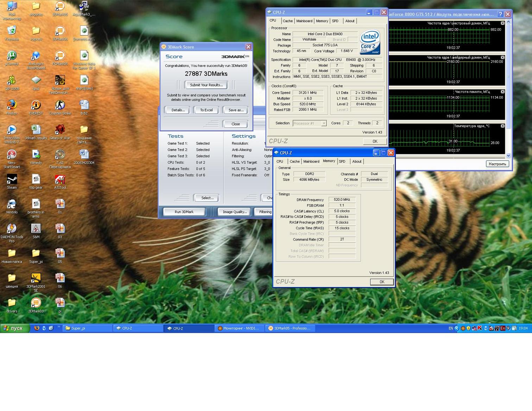The image size is (532, 411).
Task: Open the Корзина recycle bin icon
Action: [x=12, y=33]
